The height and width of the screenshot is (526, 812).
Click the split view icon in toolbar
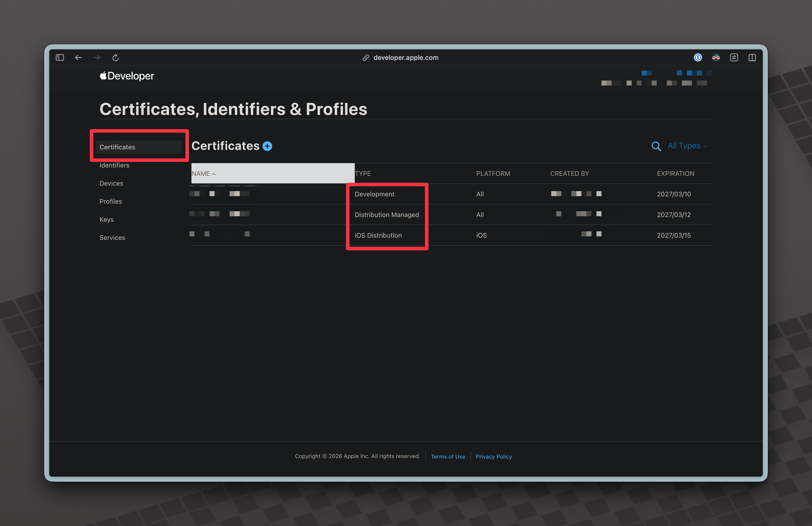click(x=752, y=58)
